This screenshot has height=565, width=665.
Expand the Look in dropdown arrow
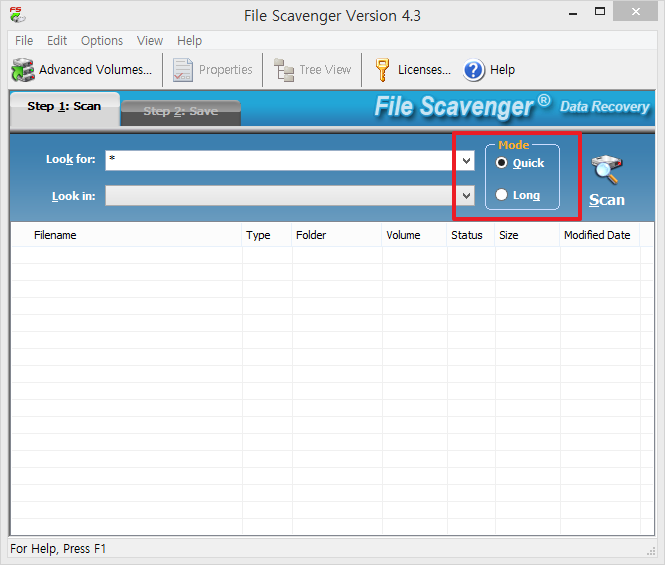coord(467,196)
